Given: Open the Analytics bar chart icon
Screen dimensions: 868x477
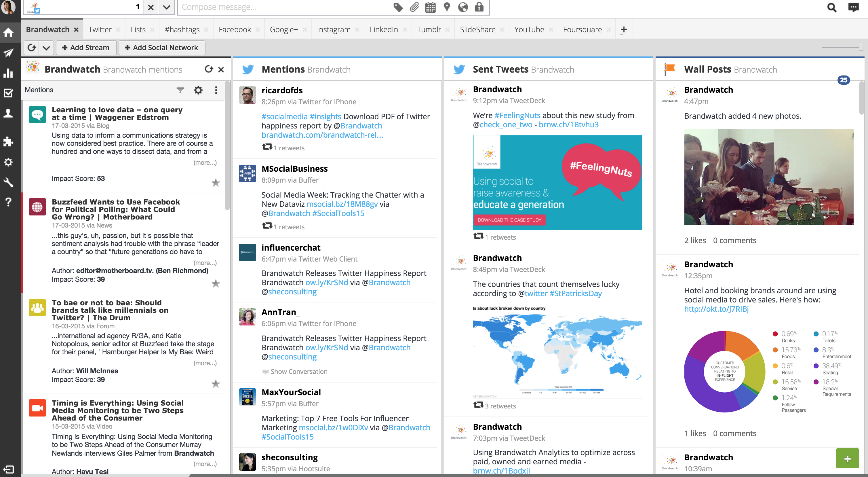Looking at the screenshot, I should click(8, 73).
